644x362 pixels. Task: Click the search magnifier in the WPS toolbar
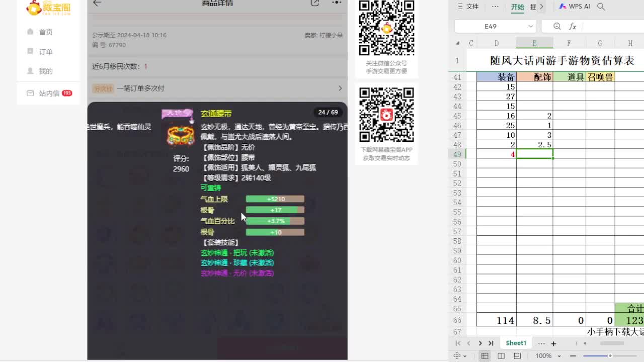click(601, 7)
